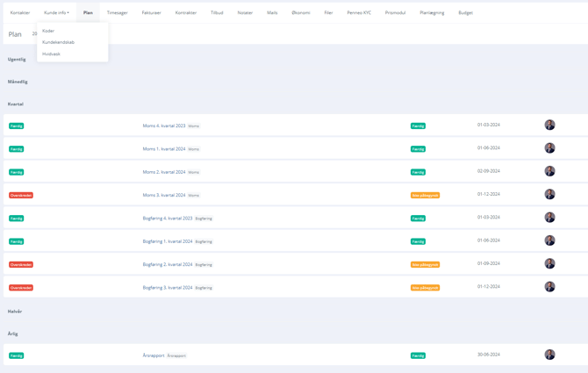This screenshot has width=588, height=373.
Task: Open the Årsrapport task link
Action: pyautogui.click(x=154, y=355)
